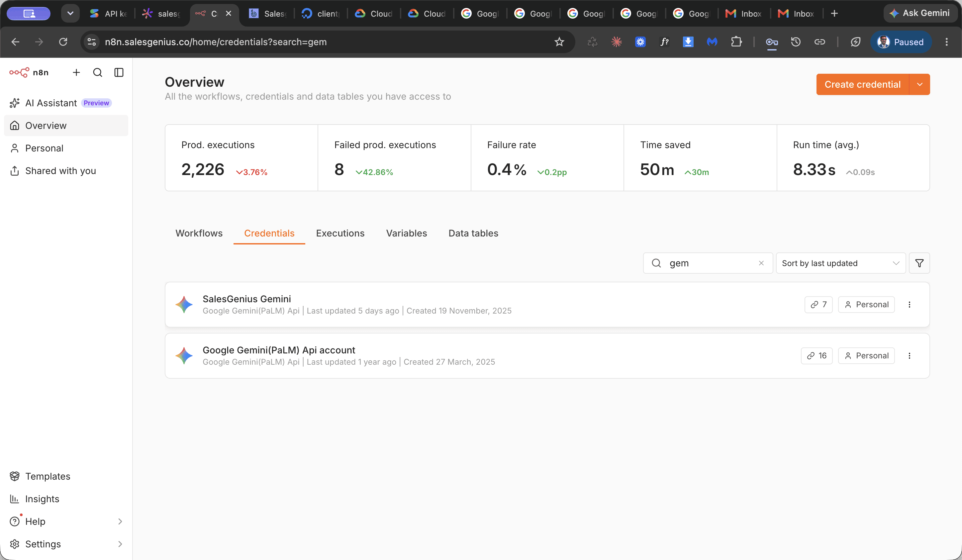Open Create credential dropdown arrow

(919, 84)
